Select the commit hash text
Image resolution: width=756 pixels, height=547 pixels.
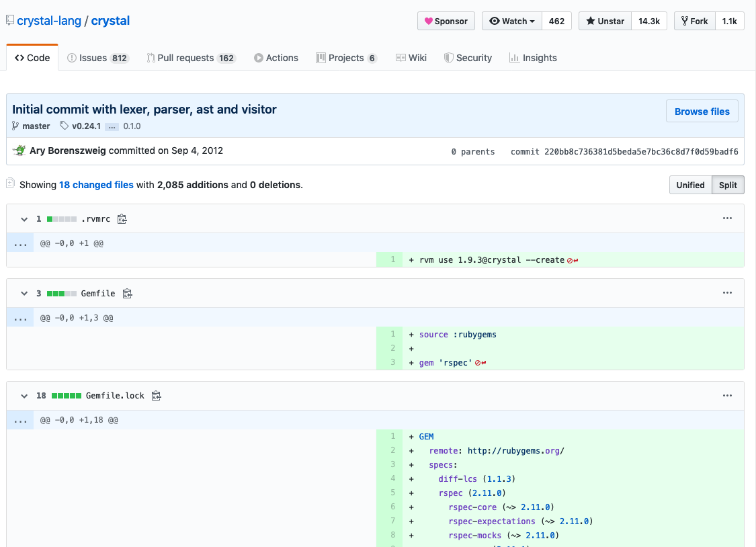[641, 152]
